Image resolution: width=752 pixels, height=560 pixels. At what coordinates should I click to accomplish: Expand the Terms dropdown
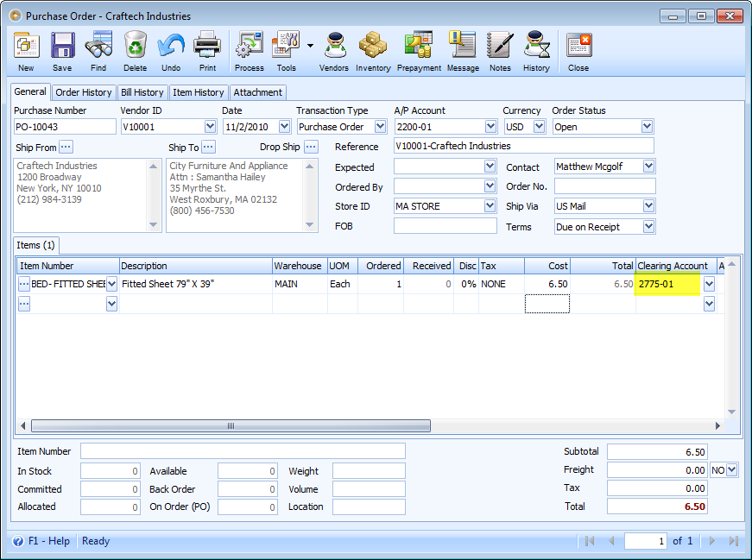pos(648,226)
